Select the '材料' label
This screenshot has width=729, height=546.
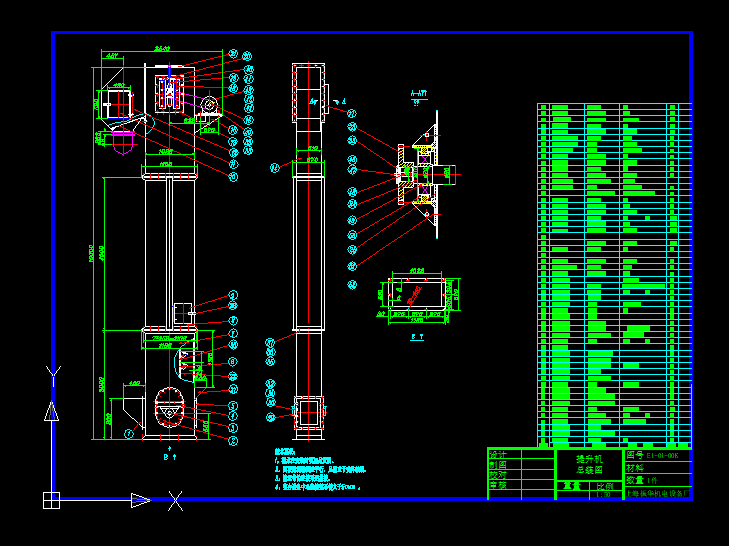pyautogui.click(x=635, y=468)
